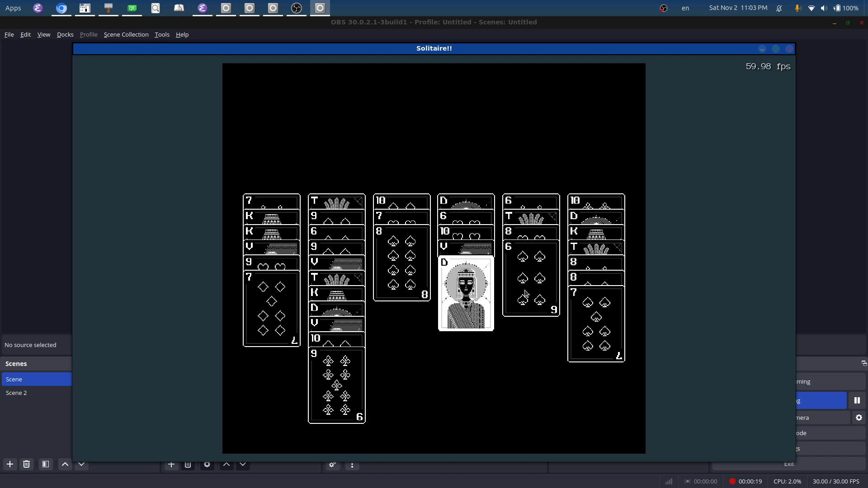Delete selected scene with trash icon
The width and height of the screenshot is (868, 488).
pyautogui.click(x=26, y=464)
